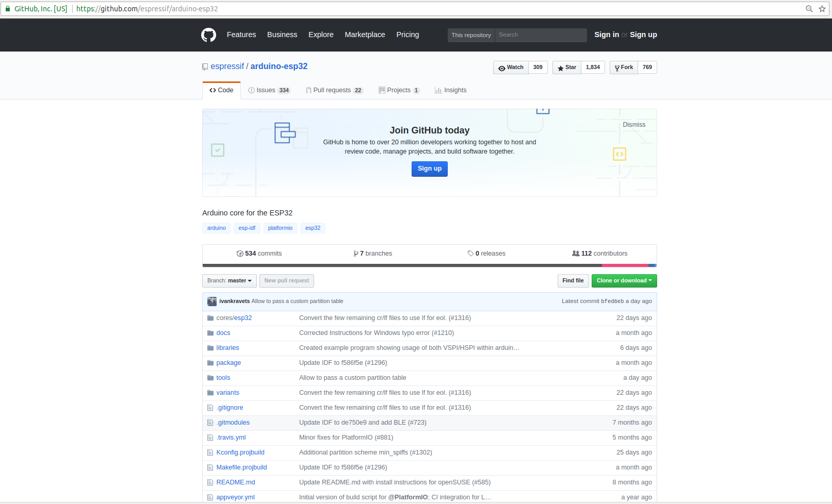Click file icon next to appveyor.yml
The width and height of the screenshot is (832, 504).
[210, 497]
